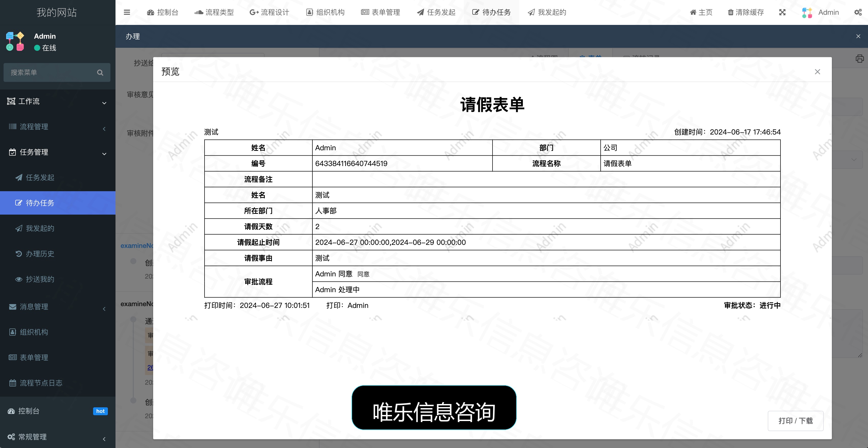Click the 控制台 dashboard icon in top nav

(151, 12)
